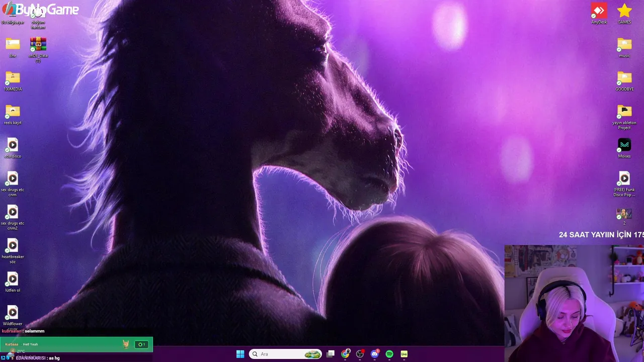Open the Windows Start menu
The height and width of the screenshot is (362, 644).
(240, 354)
